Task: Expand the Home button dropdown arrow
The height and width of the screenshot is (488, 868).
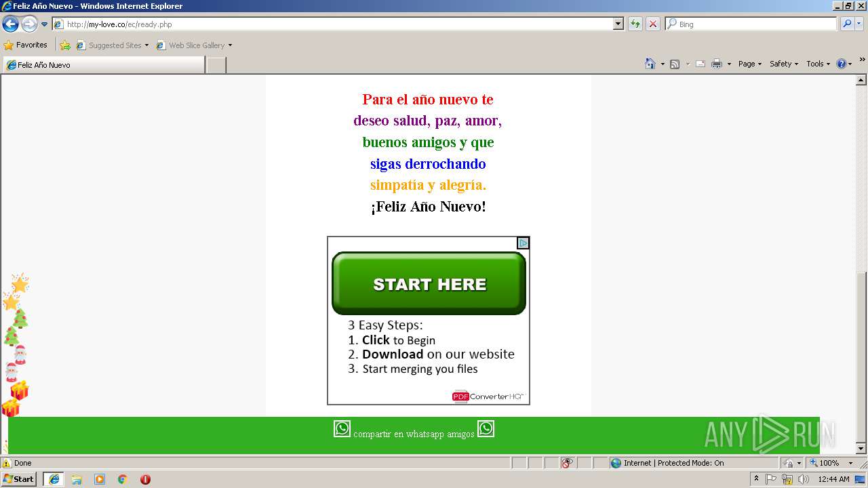Action: point(663,64)
